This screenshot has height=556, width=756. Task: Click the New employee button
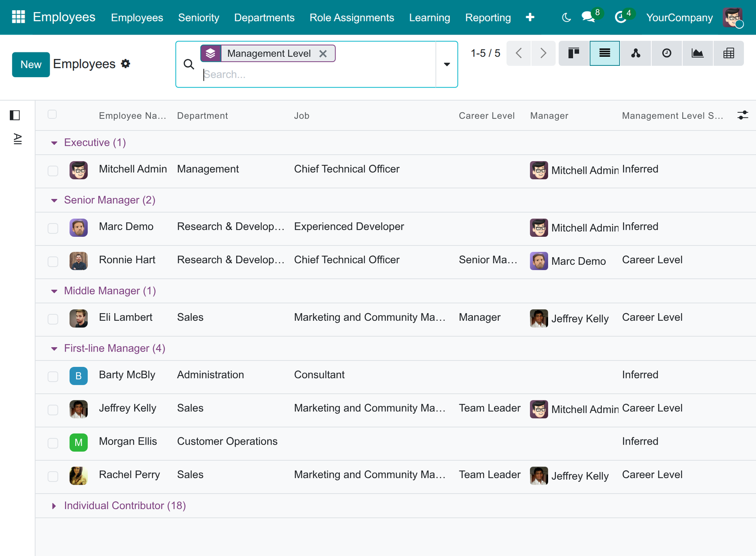click(31, 64)
